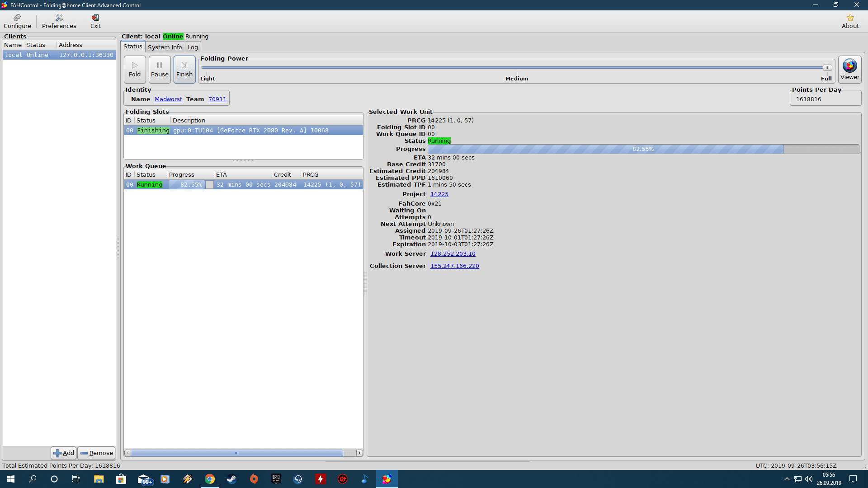Toggle the Finish button
The height and width of the screenshot is (488, 868).
[184, 69]
